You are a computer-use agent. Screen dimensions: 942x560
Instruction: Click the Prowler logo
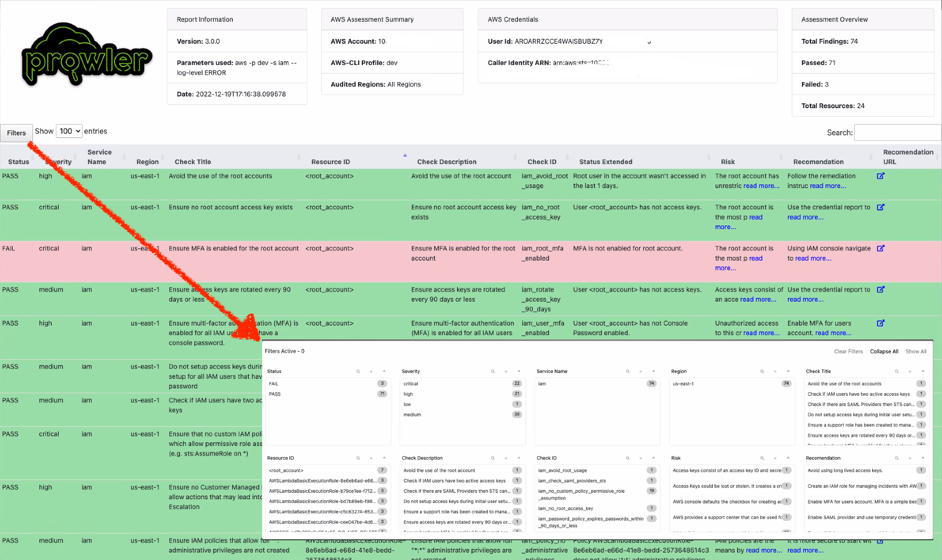[87, 54]
